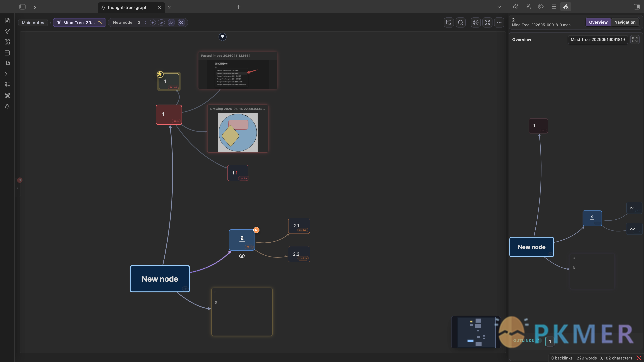Show the tags panel
Image resolution: width=644 pixels, height=362 pixels.
(540, 7)
